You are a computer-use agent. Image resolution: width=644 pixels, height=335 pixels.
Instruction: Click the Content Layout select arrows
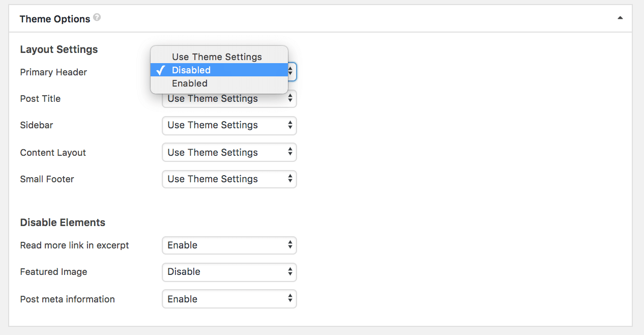(x=290, y=152)
